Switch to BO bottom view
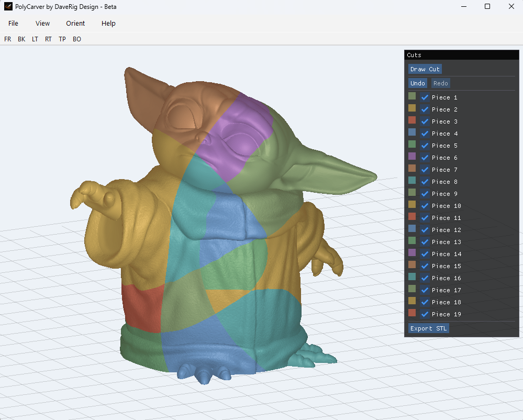Viewport: 523px width, 420px height. (x=77, y=39)
